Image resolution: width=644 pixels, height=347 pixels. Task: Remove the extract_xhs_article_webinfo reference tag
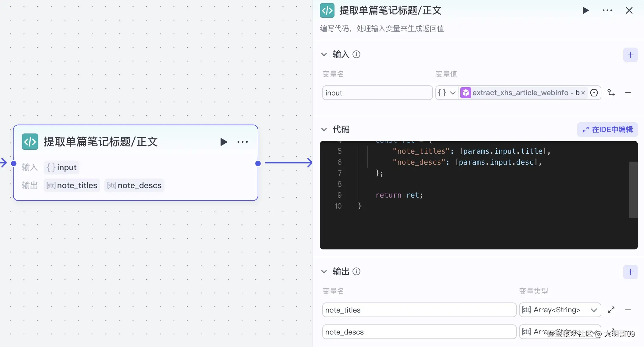click(583, 93)
